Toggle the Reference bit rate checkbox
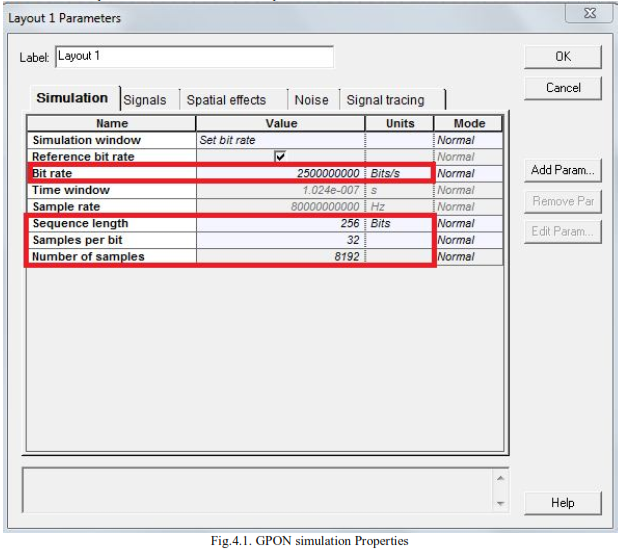Viewport: 621px width, 550px height. pyautogui.click(x=280, y=157)
